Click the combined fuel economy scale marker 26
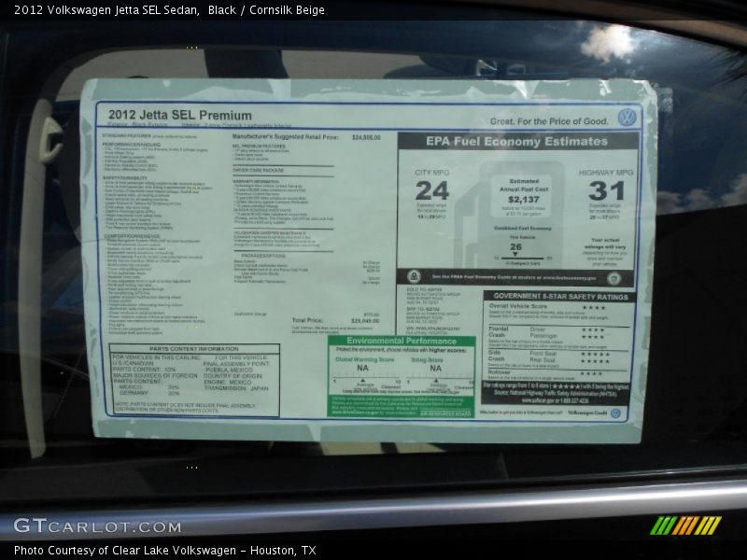 coord(515,248)
